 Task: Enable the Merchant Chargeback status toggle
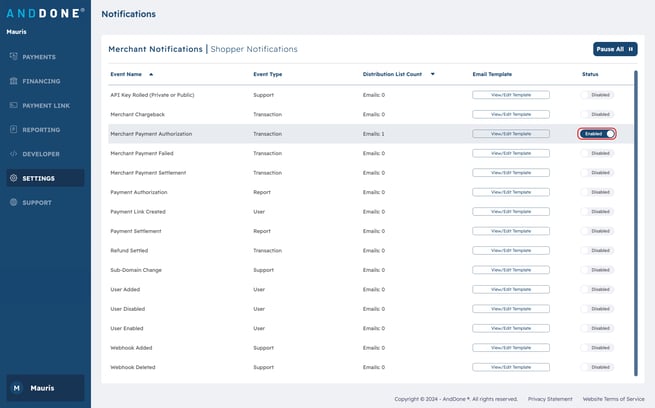coord(597,114)
